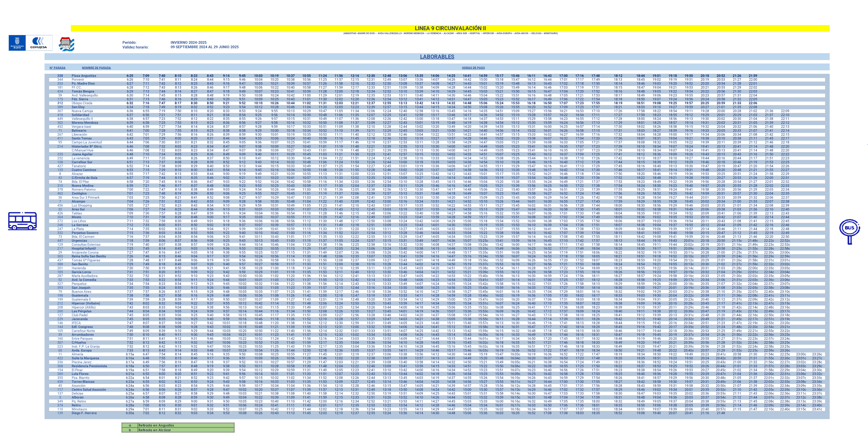Click the 09 SEPTIEMBRE 2024 AL 29 JUNIO 2025 text
Viewport: 868px width, 442px height.
coord(205,47)
